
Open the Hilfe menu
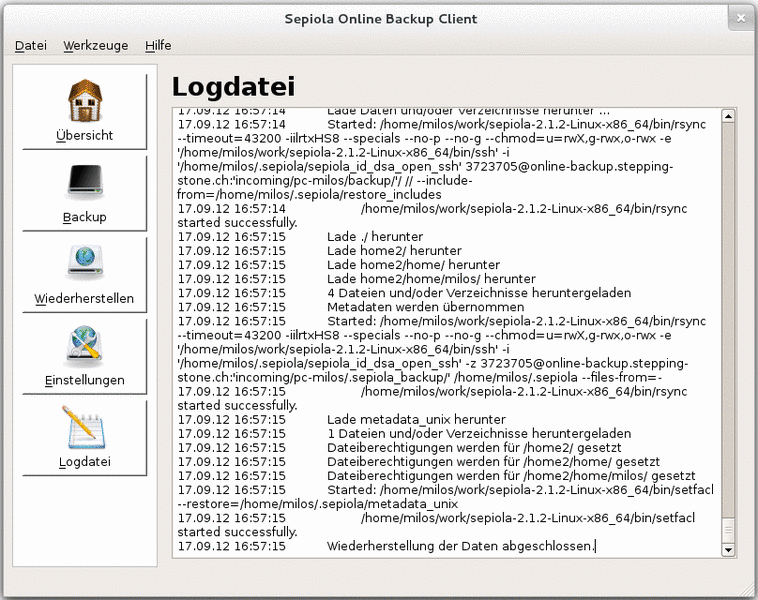pyautogui.click(x=158, y=45)
